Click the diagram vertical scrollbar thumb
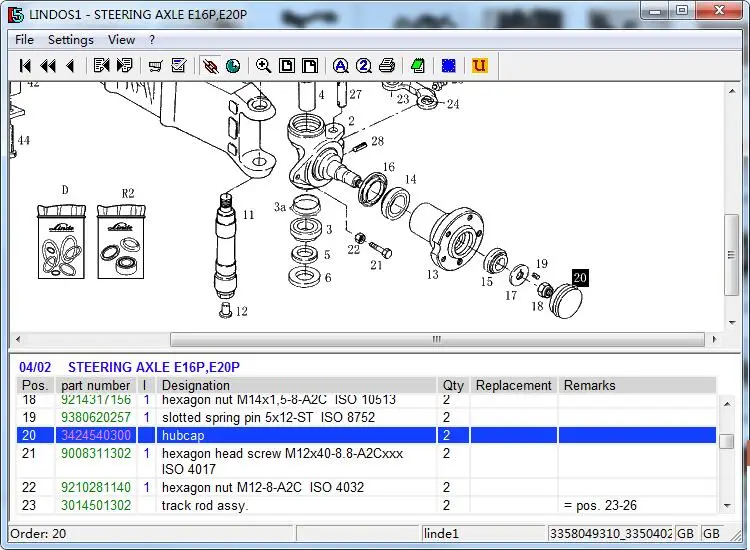Image resolution: width=750 pixels, height=550 pixels. coord(731,255)
